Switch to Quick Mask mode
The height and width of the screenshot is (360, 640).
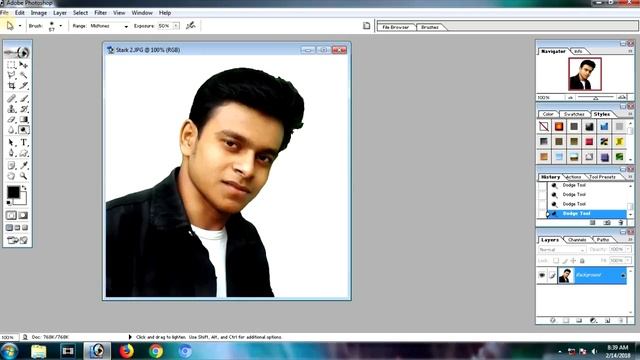23,215
